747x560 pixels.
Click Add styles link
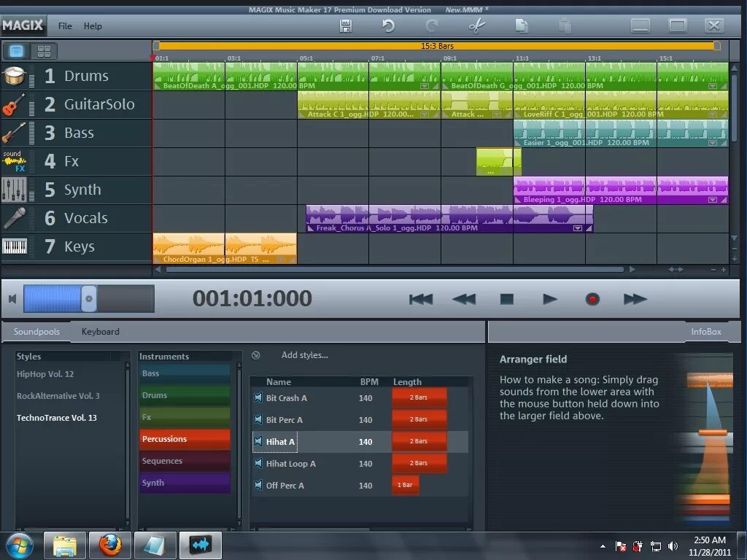tap(304, 355)
